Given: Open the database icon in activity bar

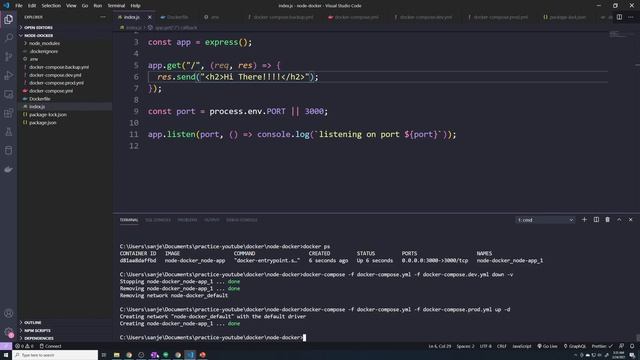Looking at the screenshot, I should 8,150.
